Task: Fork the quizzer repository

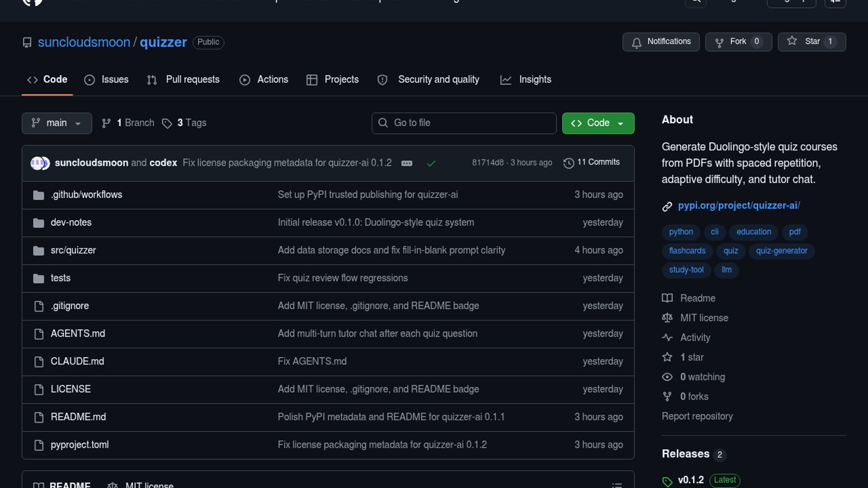Action: tap(738, 42)
